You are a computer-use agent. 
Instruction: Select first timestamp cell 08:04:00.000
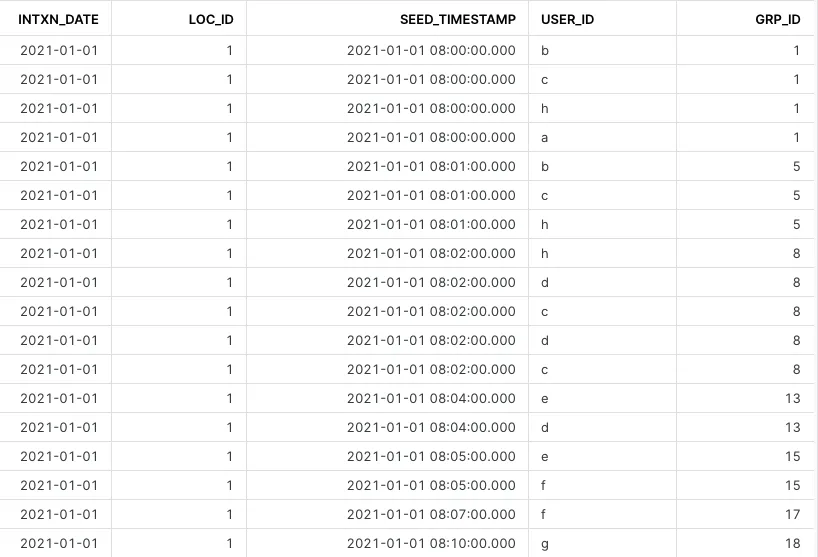tap(431, 398)
